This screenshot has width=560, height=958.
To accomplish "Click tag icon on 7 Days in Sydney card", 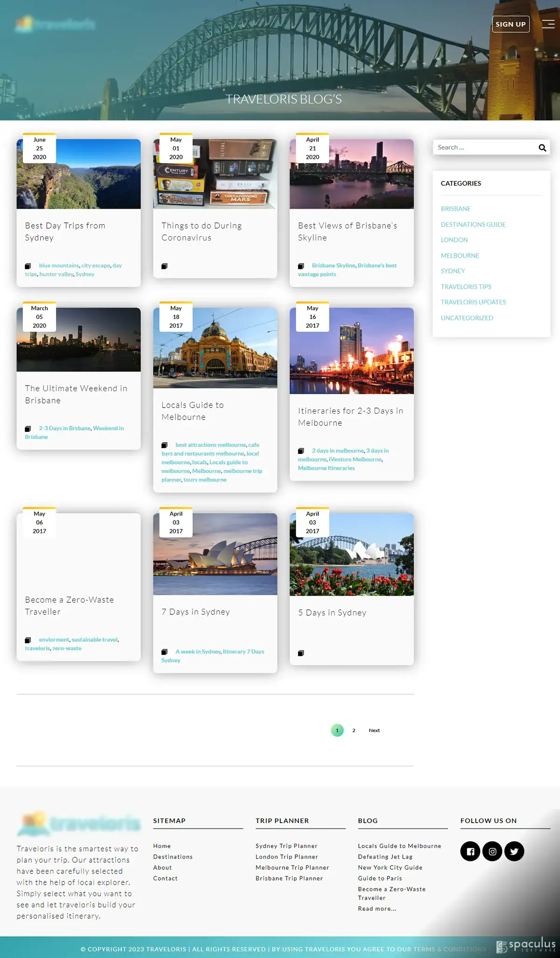I will tap(164, 652).
